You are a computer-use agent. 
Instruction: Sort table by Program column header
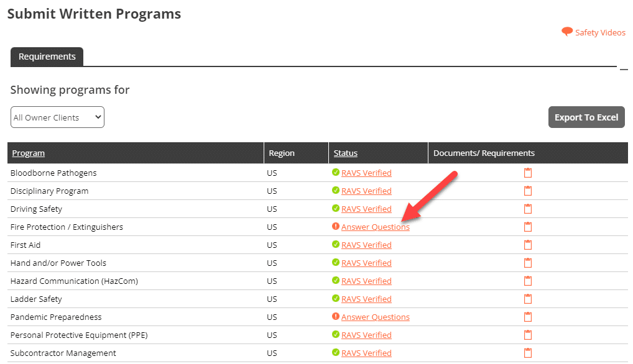coord(28,153)
